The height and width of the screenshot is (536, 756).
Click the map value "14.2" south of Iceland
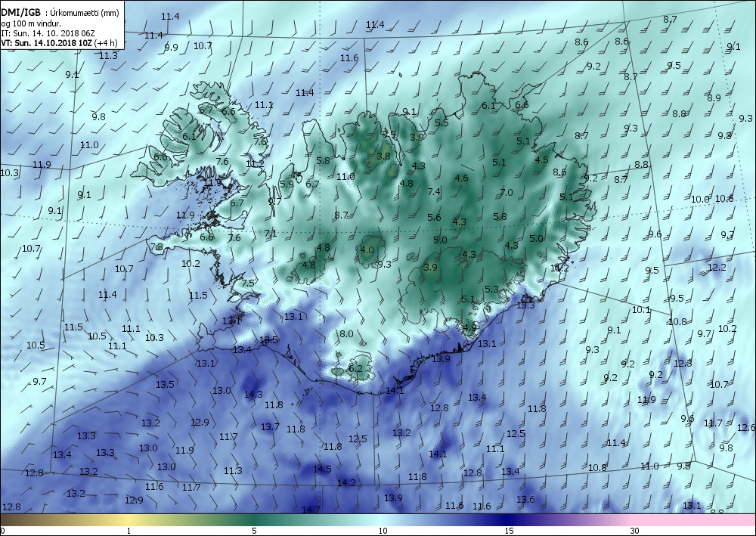tap(346, 482)
